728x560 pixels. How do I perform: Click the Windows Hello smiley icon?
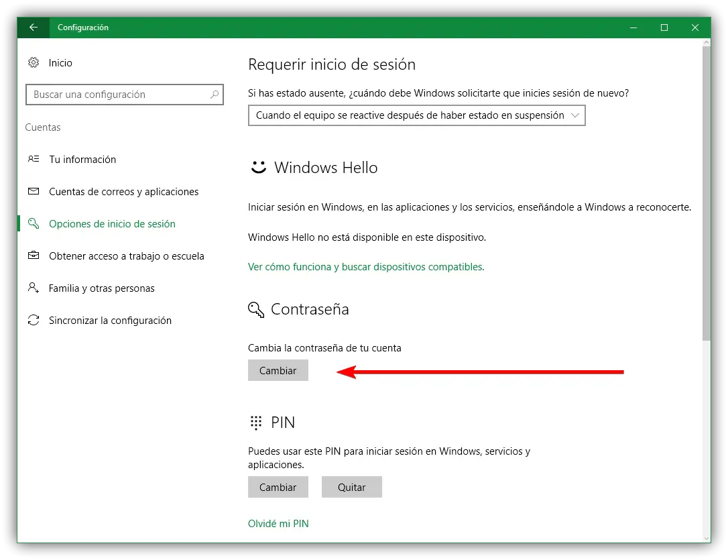tap(259, 167)
